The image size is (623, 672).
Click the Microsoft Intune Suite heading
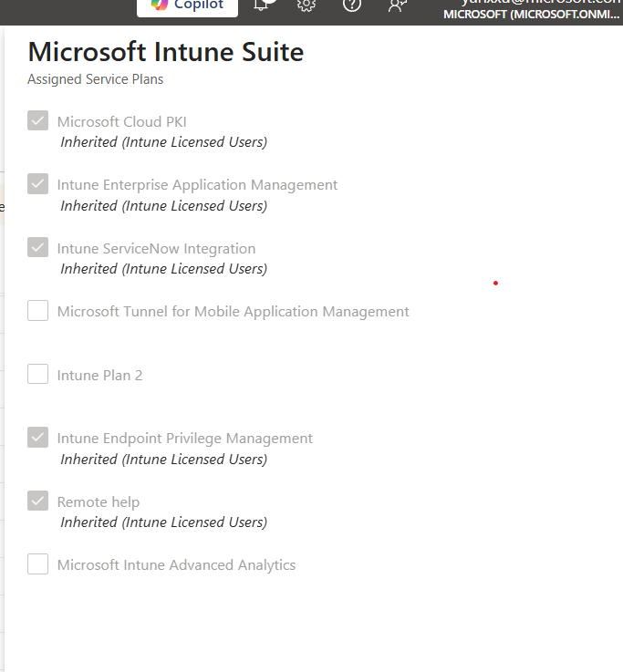click(165, 52)
